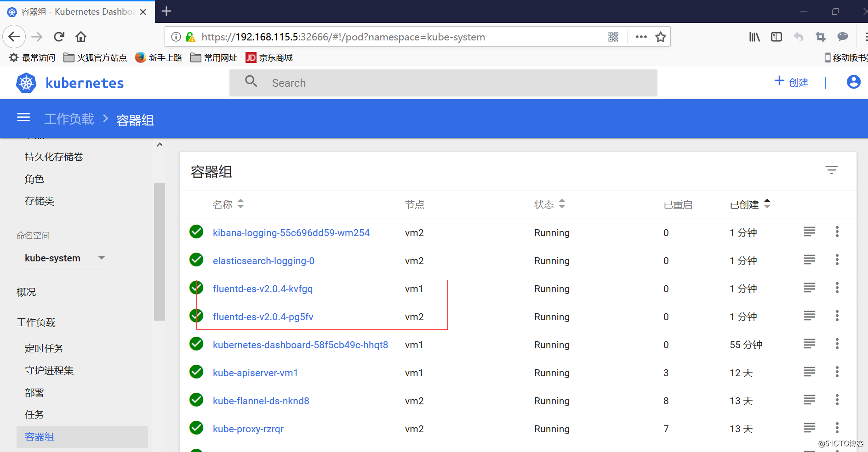Open the 最常访问 bookmarks menu

click(32, 57)
